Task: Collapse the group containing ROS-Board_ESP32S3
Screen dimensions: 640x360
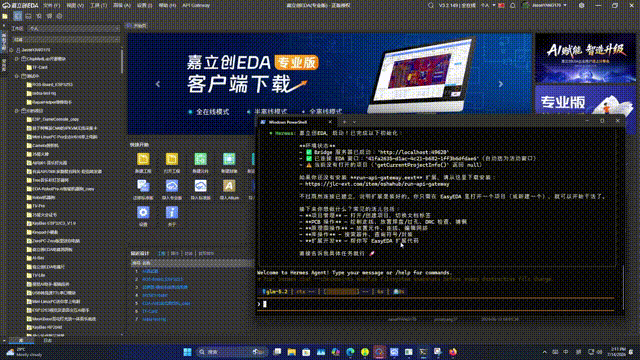Action: tap(17, 76)
